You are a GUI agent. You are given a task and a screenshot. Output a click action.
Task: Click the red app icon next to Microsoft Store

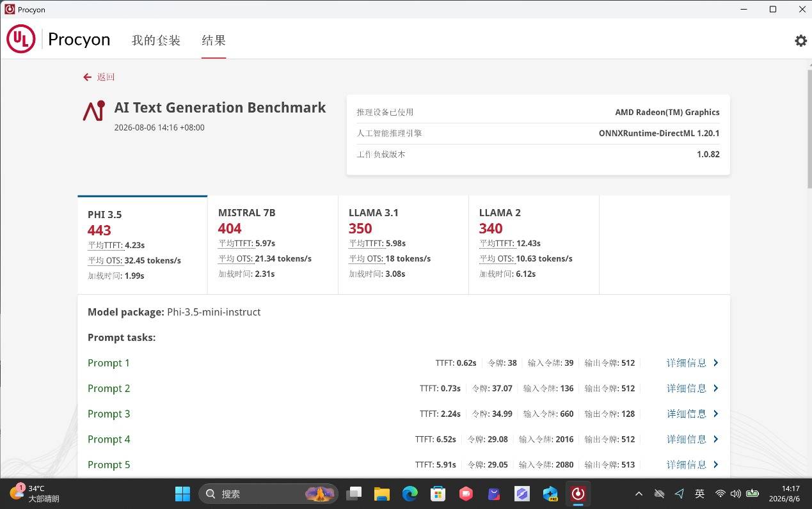tap(466, 494)
